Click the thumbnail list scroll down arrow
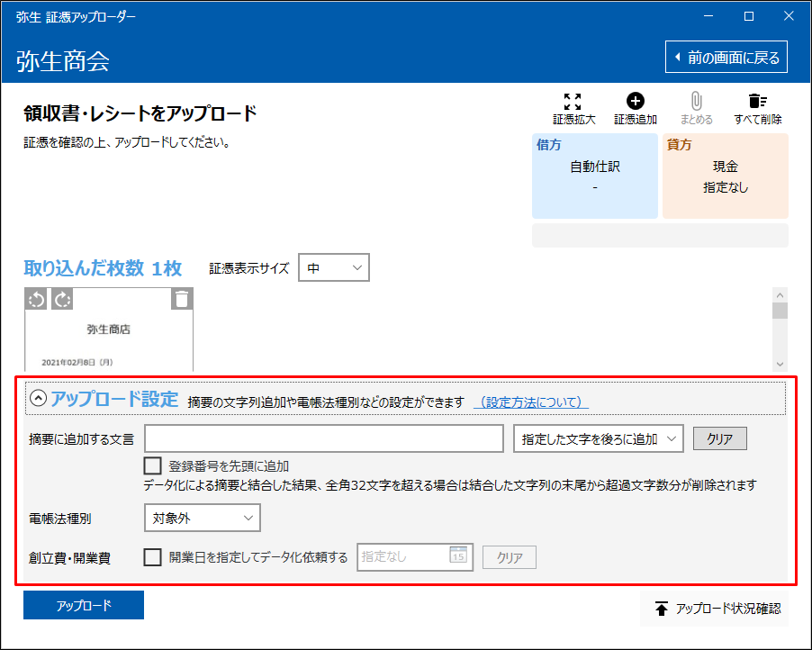The image size is (812, 650). tap(780, 364)
